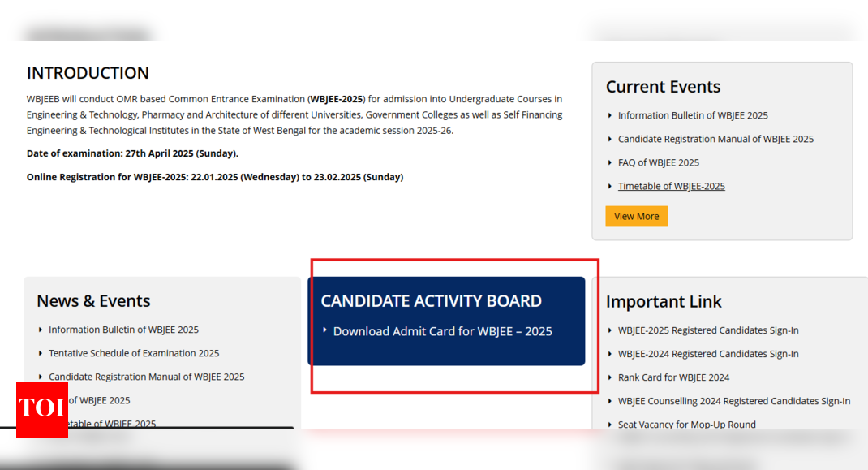This screenshot has width=868, height=470.
Task: Open Tentative Schedule of Examination 2025
Action: [x=134, y=353]
